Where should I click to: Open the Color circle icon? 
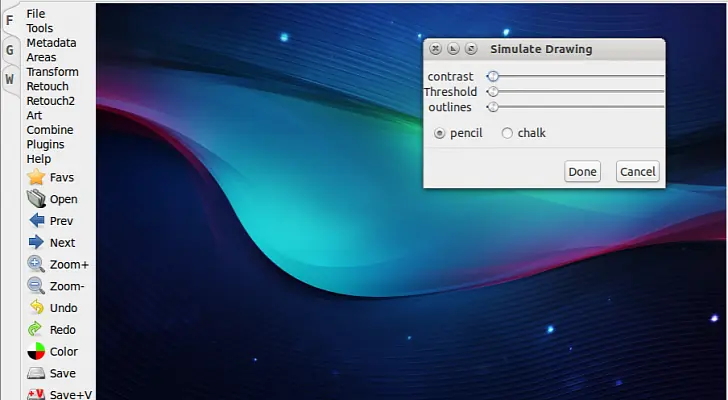[x=36, y=351]
